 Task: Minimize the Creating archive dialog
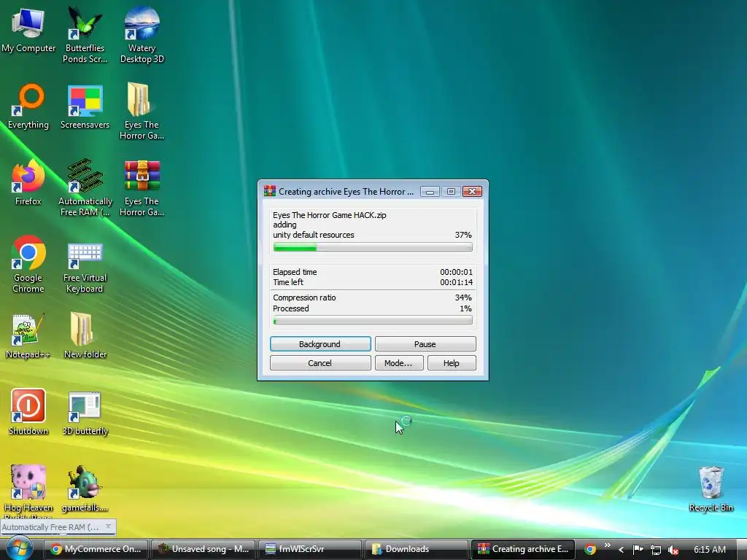tap(430, 192)
